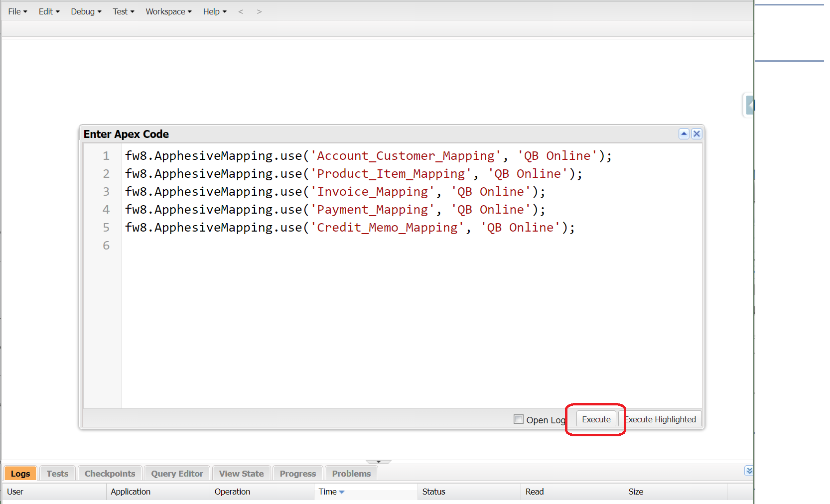830x504 pixels.
Task: Open the Help menu
Action: click(x=215, y=11)
